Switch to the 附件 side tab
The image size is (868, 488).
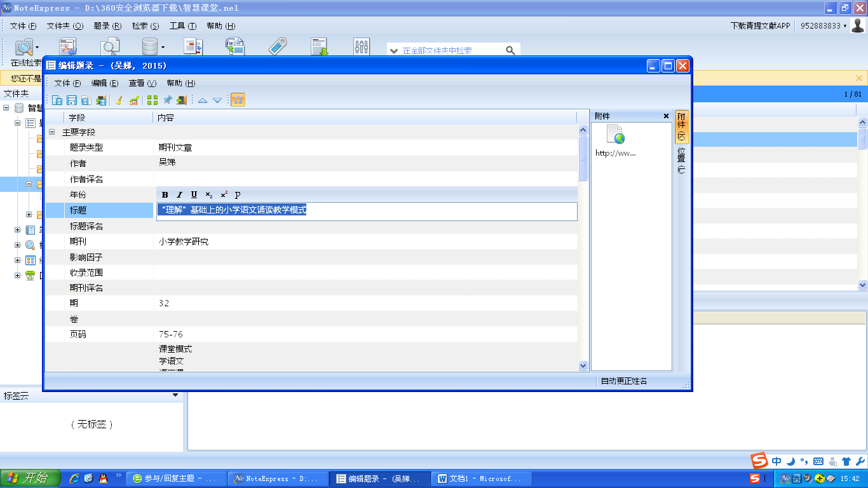(681, 126)
